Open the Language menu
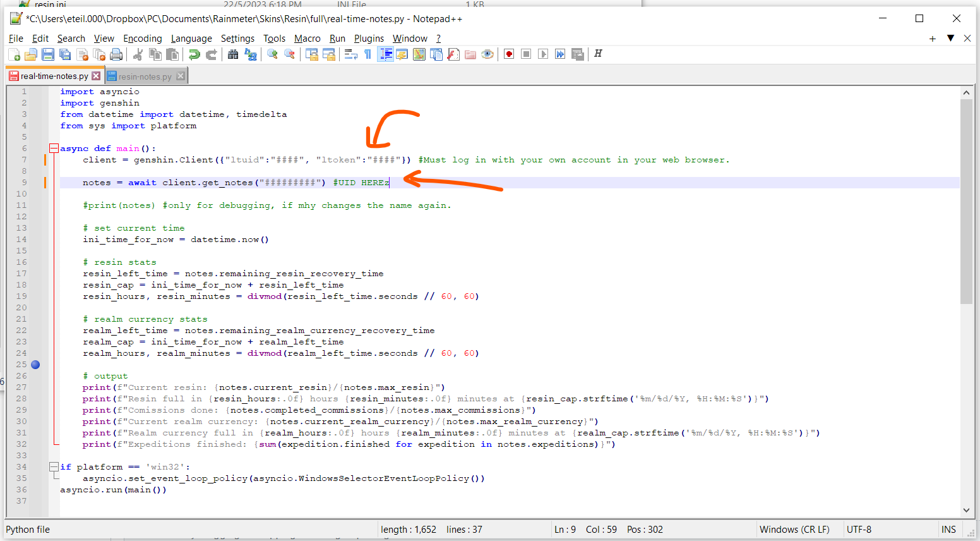The image size is (980, 541). coord(191,39)
